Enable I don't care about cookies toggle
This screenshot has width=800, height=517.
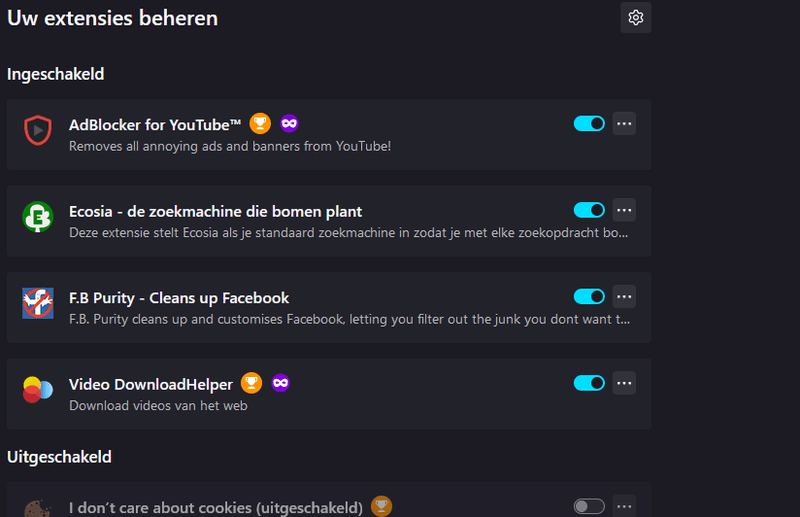tap(589, 506)
